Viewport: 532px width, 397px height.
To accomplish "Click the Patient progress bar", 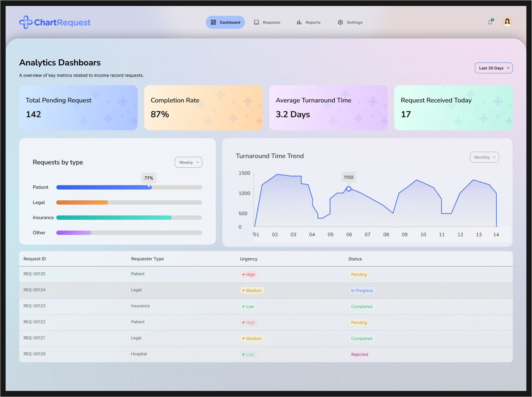I will (129, 187).
